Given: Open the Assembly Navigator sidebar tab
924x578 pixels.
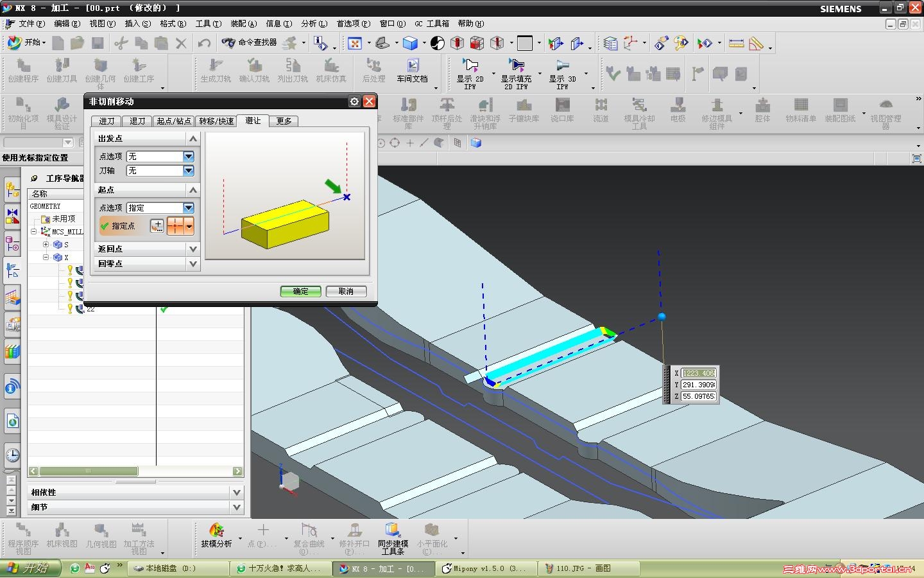Looking at the screenshot, I should click(12, 190).
